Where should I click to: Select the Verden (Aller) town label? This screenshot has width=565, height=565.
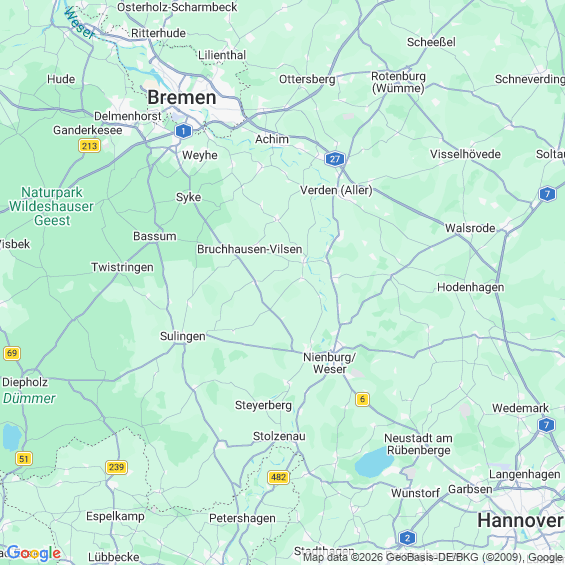point(336,190)
